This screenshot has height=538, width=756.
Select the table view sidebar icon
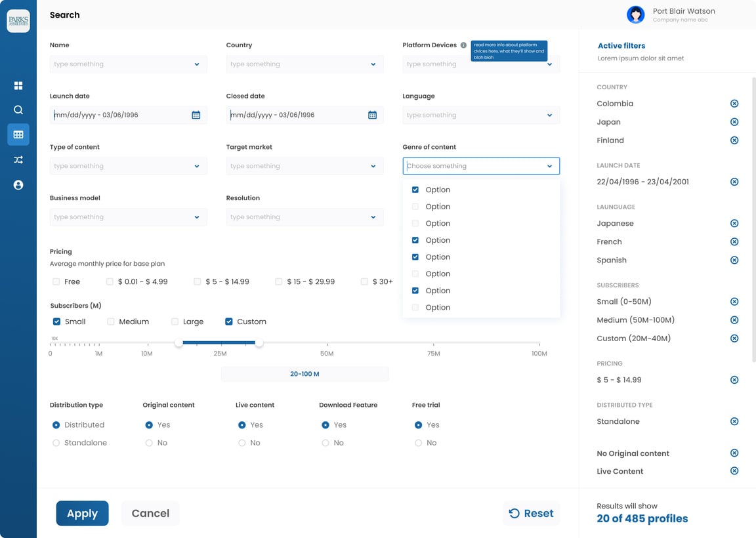18,134
